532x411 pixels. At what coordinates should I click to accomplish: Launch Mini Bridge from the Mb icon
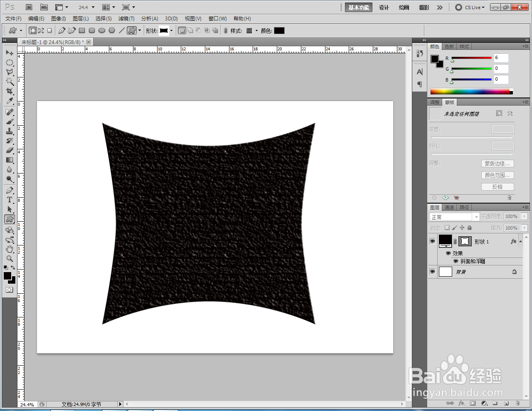point(44,7)
